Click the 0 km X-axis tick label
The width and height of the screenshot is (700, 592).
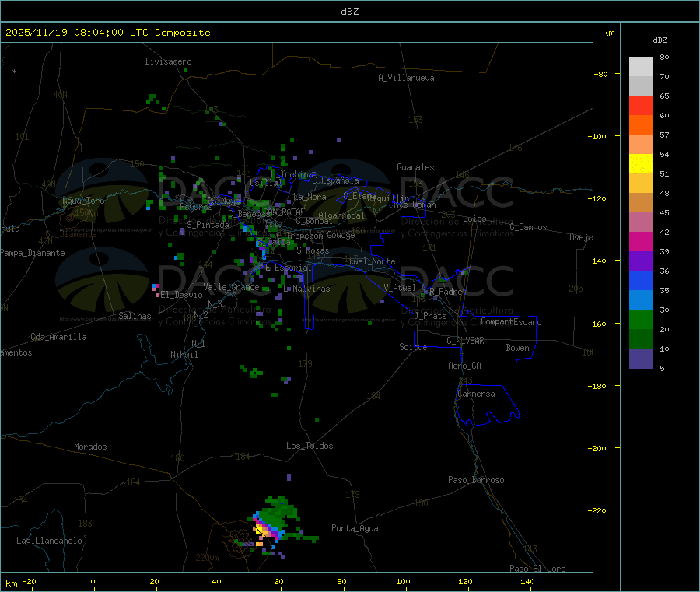point(93,581)
